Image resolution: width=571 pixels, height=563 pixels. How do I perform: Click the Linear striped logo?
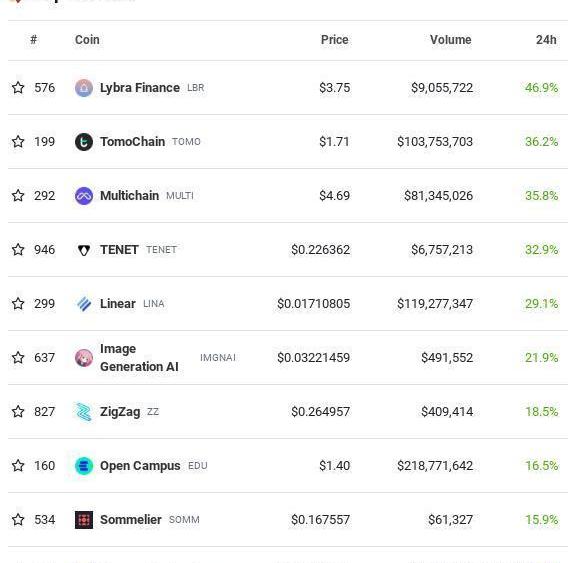tap(84, 304)
